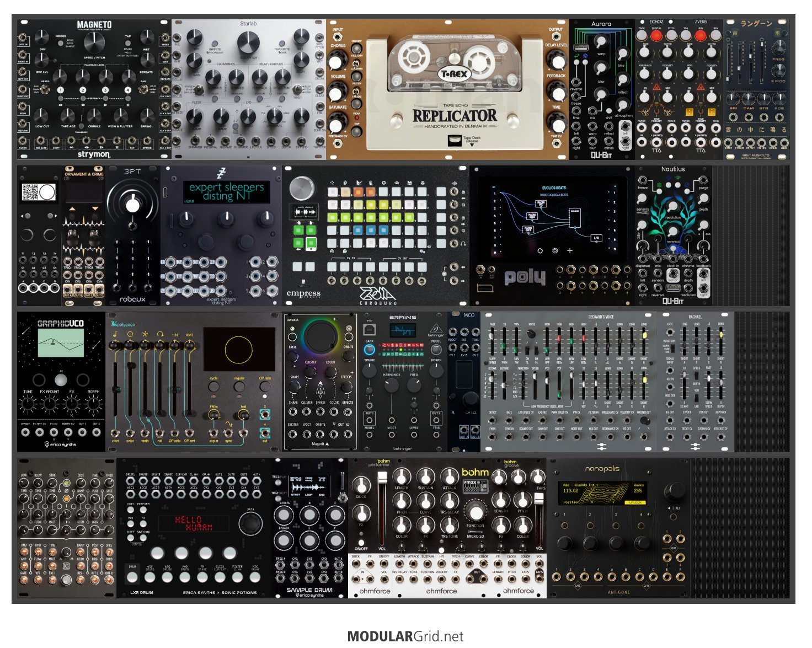
Task: Click the trash icon on Zoia Euroburo
Action: tap(371, 183)
